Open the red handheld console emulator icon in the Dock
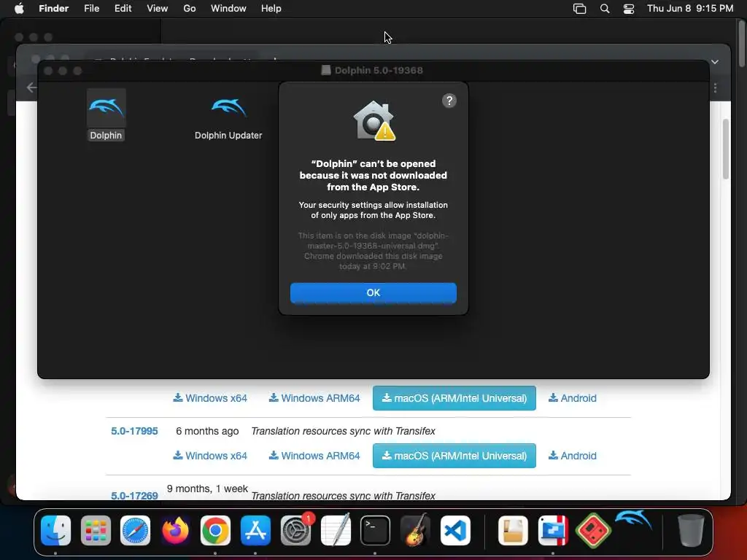 pos(593,531)
